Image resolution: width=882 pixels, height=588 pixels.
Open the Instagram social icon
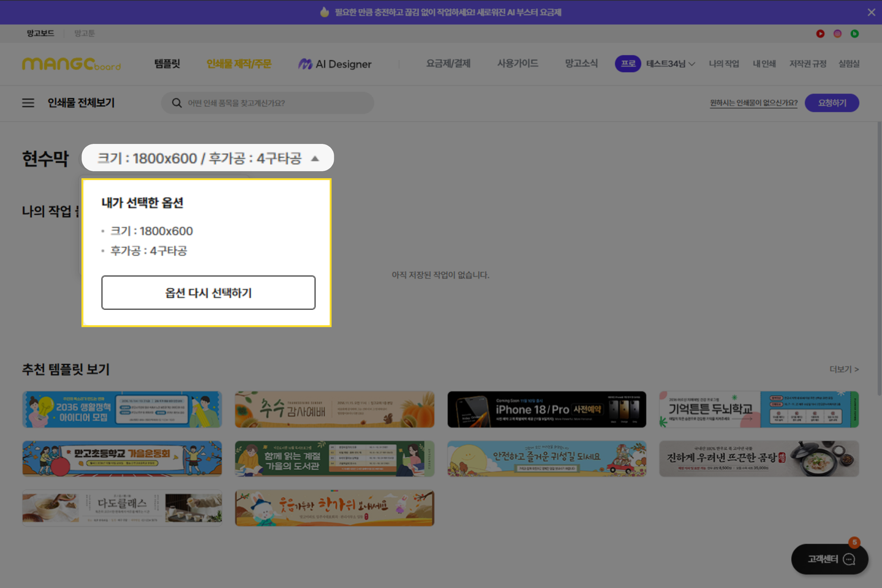[837, 34]
